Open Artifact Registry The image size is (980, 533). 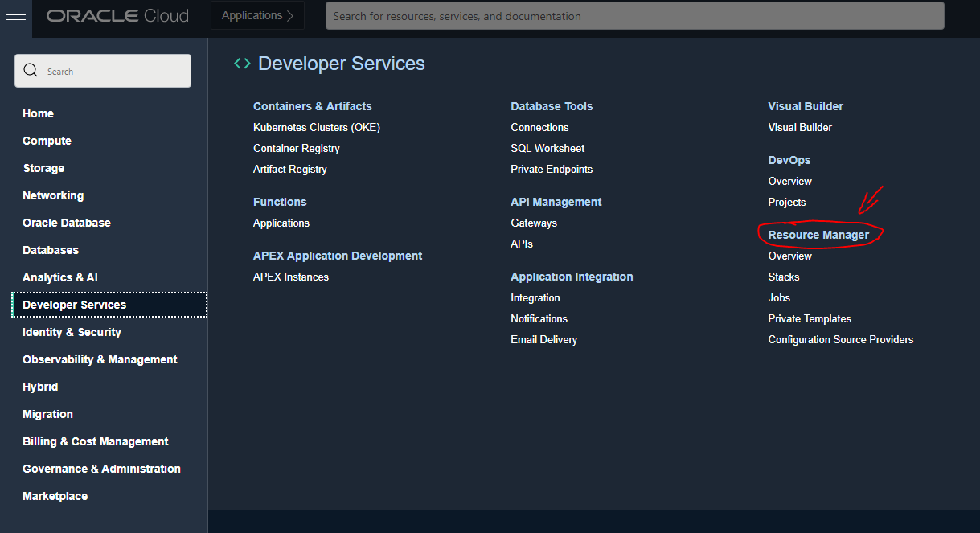[290, 169]
